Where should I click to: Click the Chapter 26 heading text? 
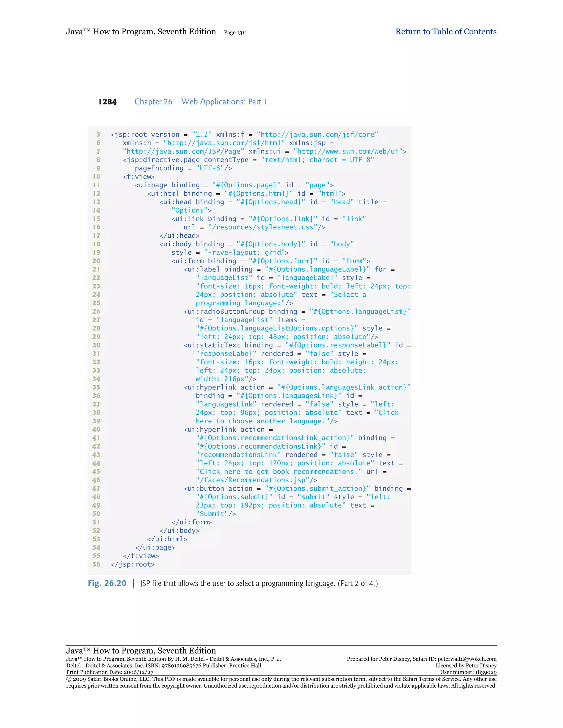[153, 102]
